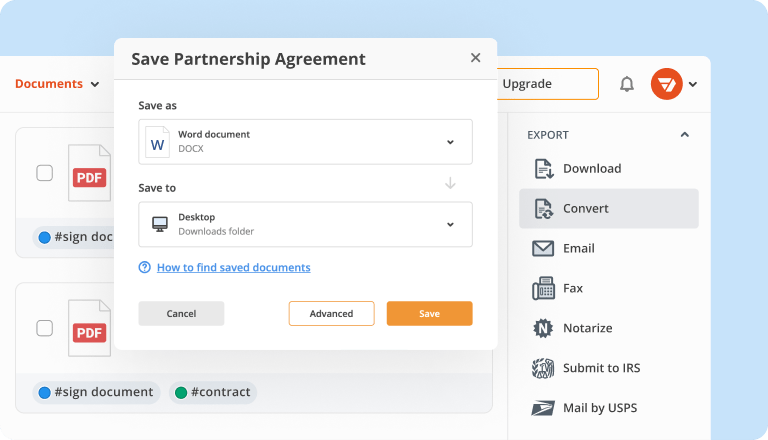Select the Convert option icon
Screen dimensions: 768x440
point(544,209)
